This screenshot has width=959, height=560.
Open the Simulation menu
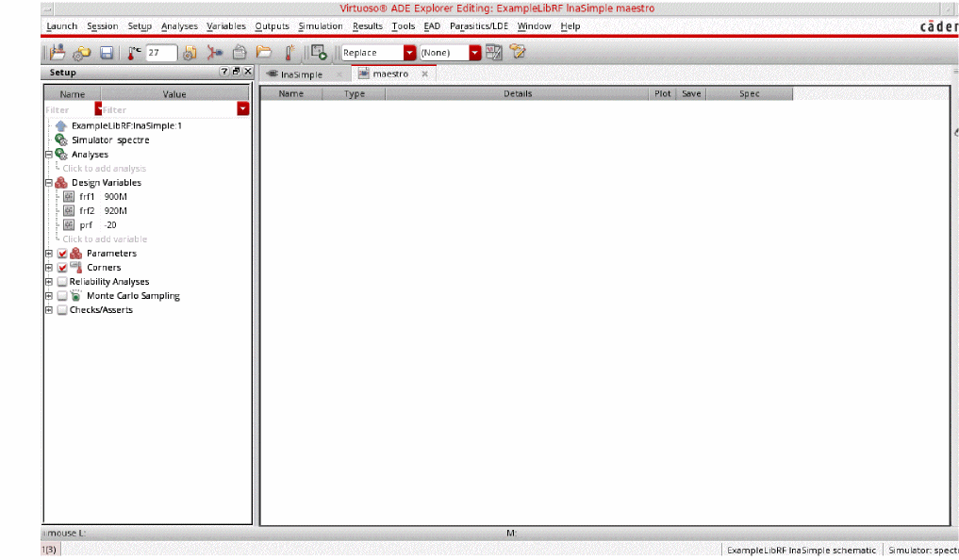(320, 26)
